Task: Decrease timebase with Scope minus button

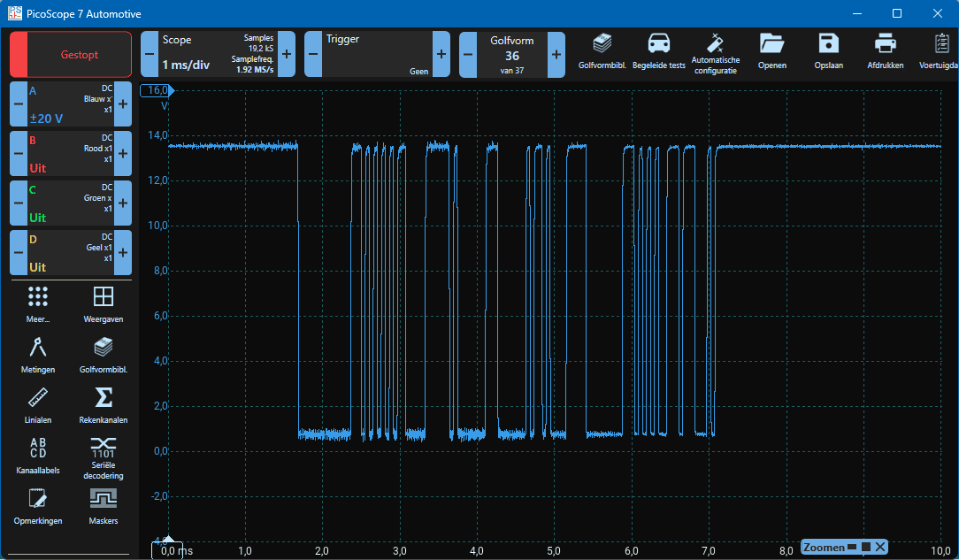Action: coord(148,54)
